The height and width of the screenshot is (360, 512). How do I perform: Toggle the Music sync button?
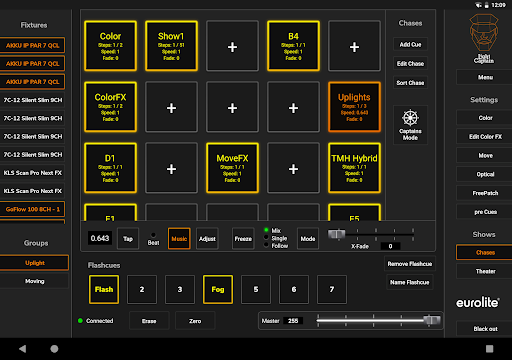[x=179, y=239]
